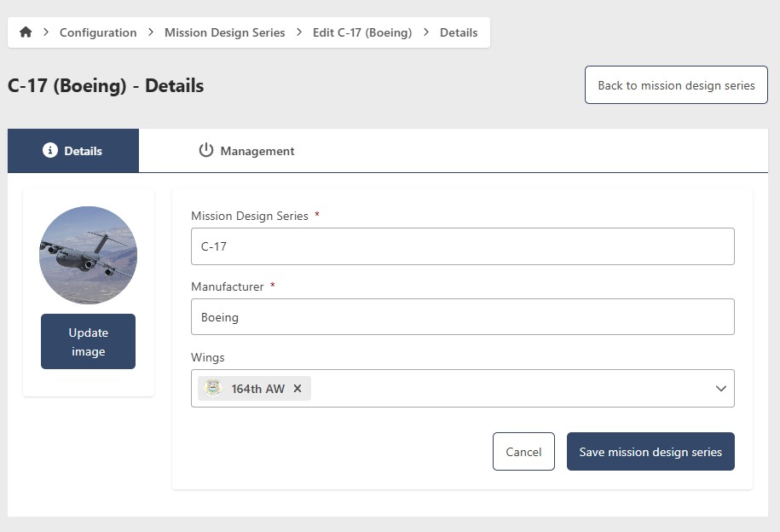Viewport: 780px width, 532px height.
Task: Select the Details tab label
Action: [x=83, y=151]
